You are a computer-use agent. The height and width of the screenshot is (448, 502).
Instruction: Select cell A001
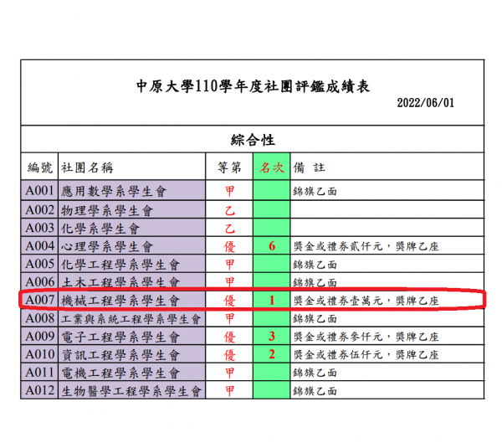pyautogui.click(x=39, y=191)
